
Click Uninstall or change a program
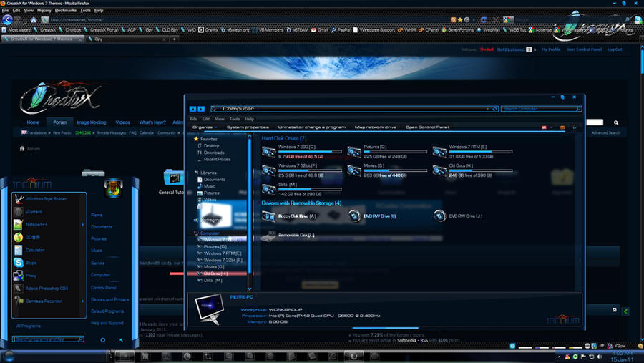312,127
